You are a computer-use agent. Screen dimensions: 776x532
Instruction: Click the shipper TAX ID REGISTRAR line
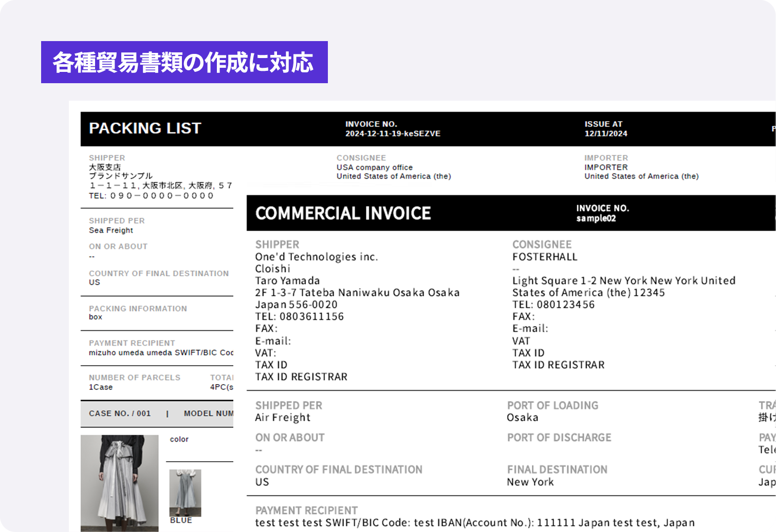pyautogui.click(x=302, y=377)
